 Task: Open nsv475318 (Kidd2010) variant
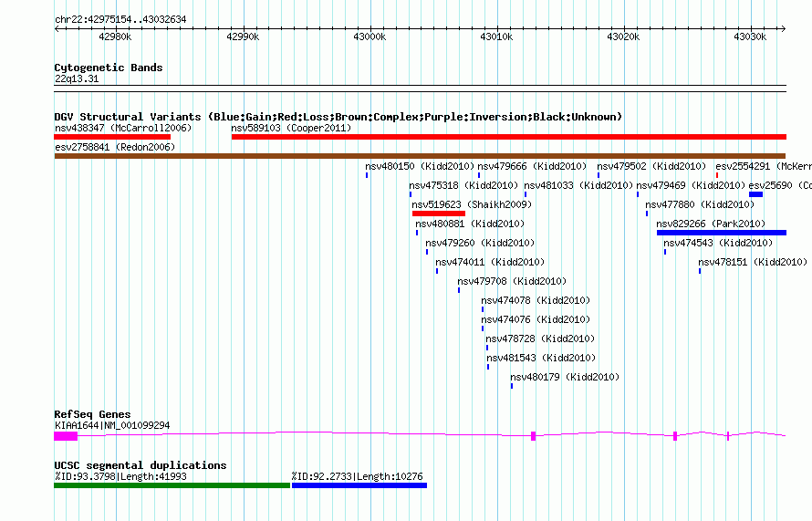pos(463,185)
